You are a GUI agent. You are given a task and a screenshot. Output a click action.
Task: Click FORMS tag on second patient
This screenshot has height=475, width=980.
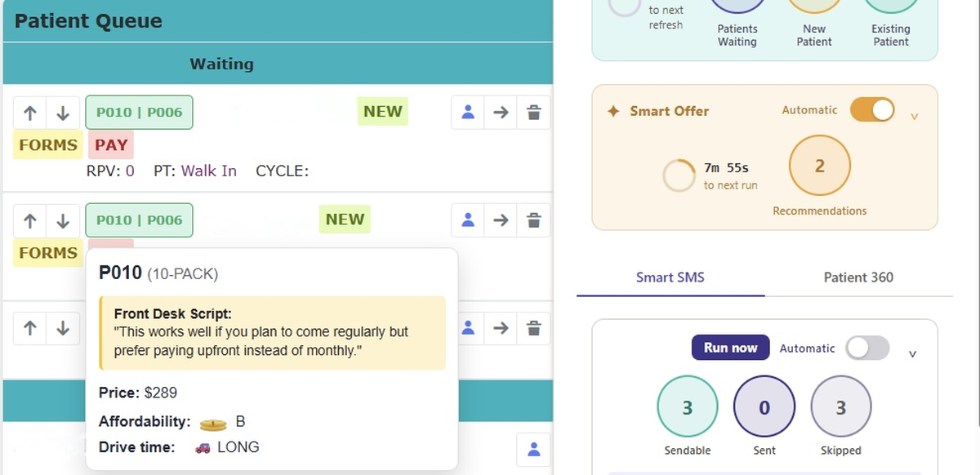pyautogui.click(x=48, y=253)
